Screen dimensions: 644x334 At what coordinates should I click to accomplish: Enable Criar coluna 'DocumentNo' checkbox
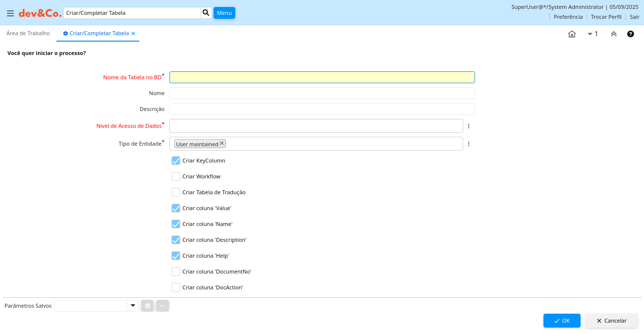coord(176,272)
